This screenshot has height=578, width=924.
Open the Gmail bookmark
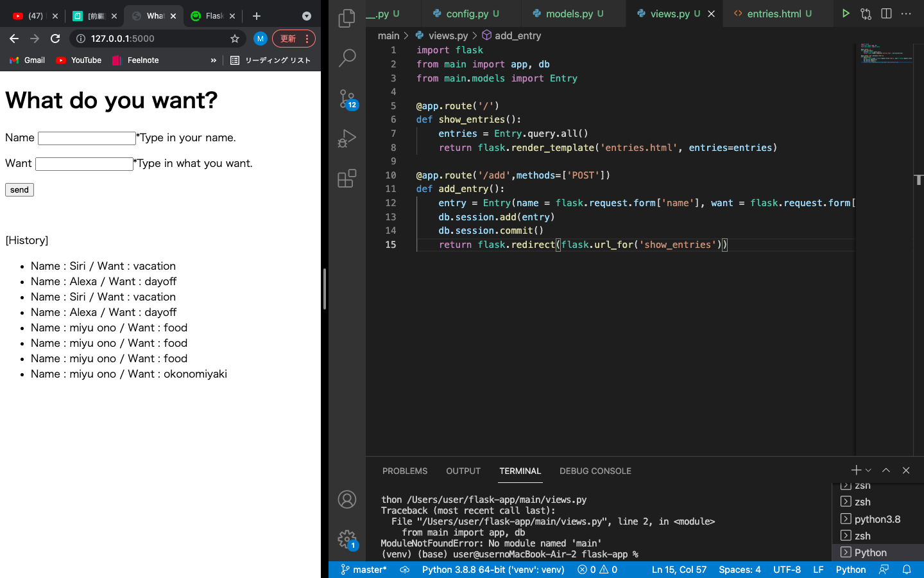pyautogui.click(x=27, y=60)
